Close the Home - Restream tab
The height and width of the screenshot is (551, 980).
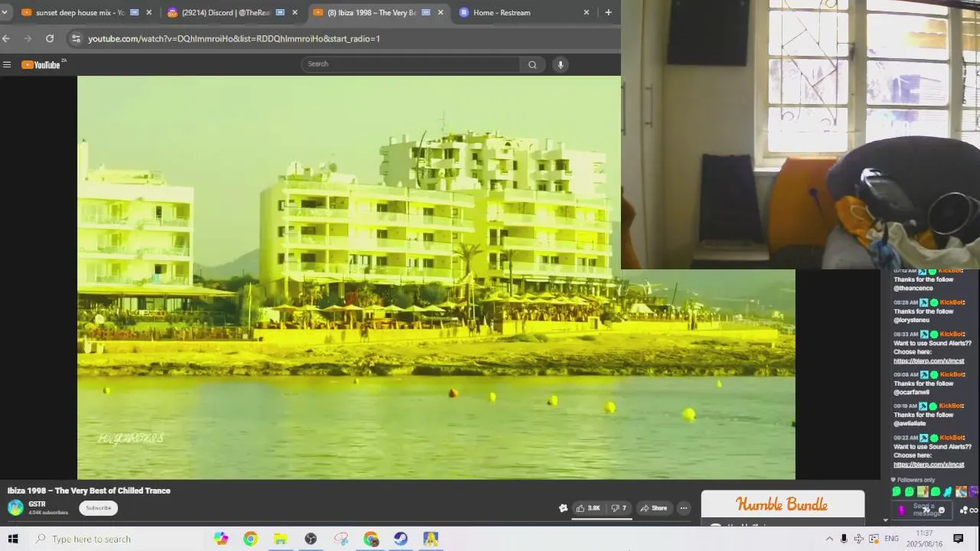[x=586, y=12]
